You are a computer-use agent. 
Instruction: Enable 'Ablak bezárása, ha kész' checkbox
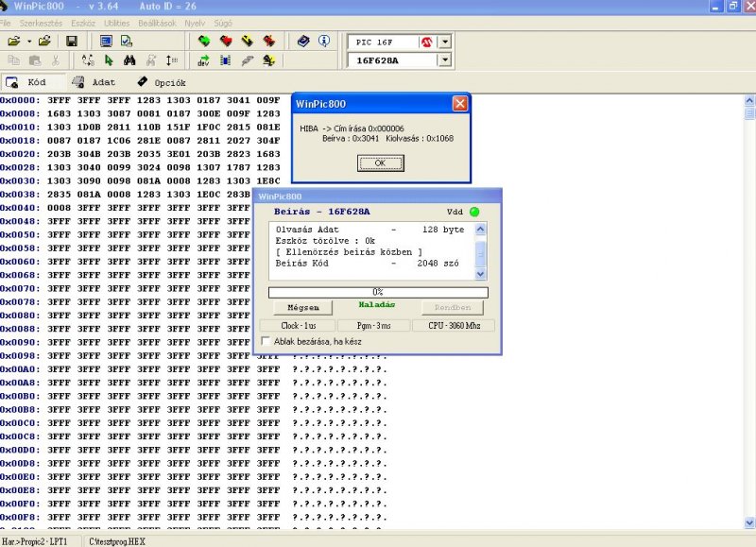point(266,341)
